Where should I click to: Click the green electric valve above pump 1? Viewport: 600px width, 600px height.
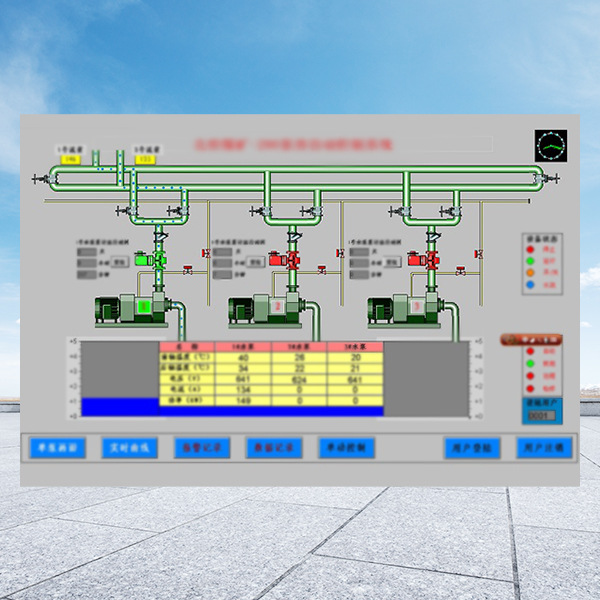pyautogui.click(x=157, y=259)
